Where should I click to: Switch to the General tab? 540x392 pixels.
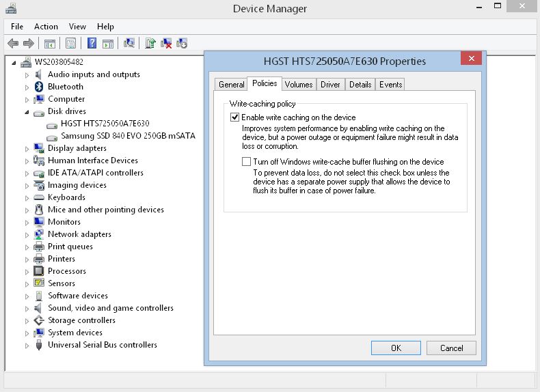231,84
